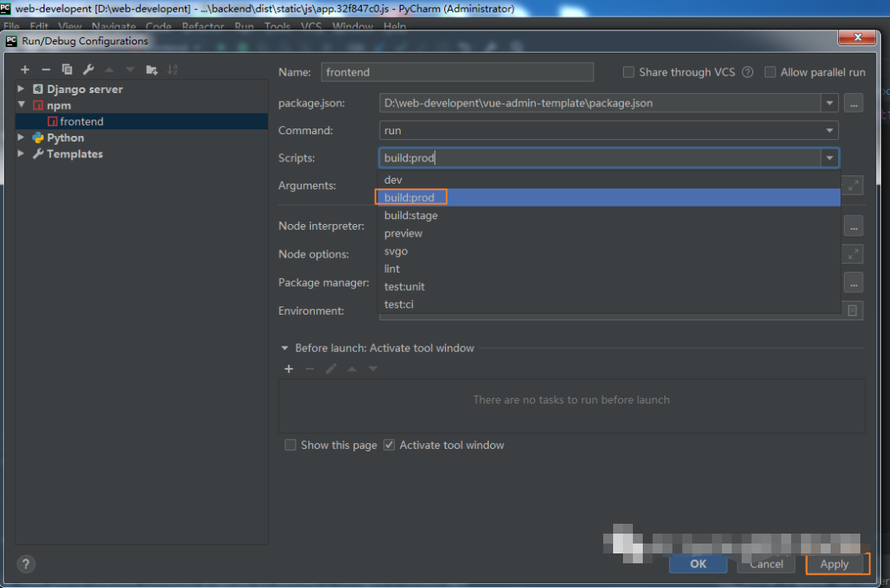
Task: Choose the test:ci script
Action: (608, 304)
